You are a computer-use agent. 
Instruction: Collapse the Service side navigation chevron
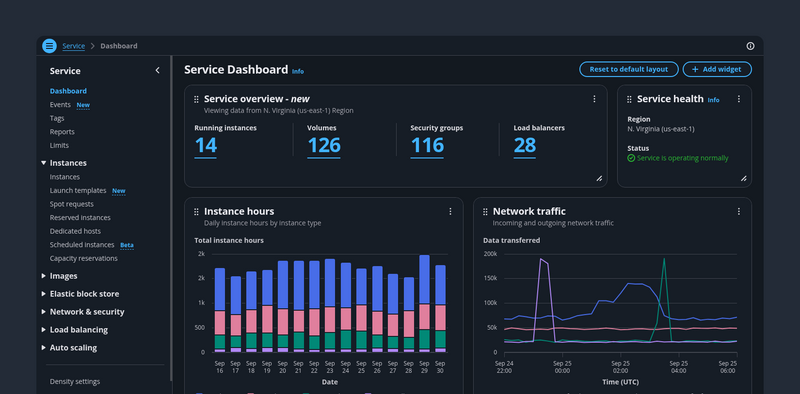pyautogui.click(x=157, y=70)
